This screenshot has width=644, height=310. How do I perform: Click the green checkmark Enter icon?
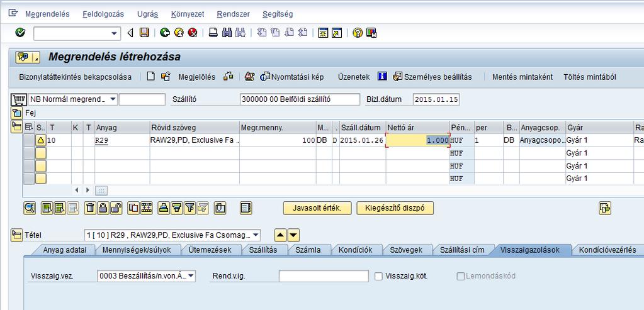tap(20, 33)
